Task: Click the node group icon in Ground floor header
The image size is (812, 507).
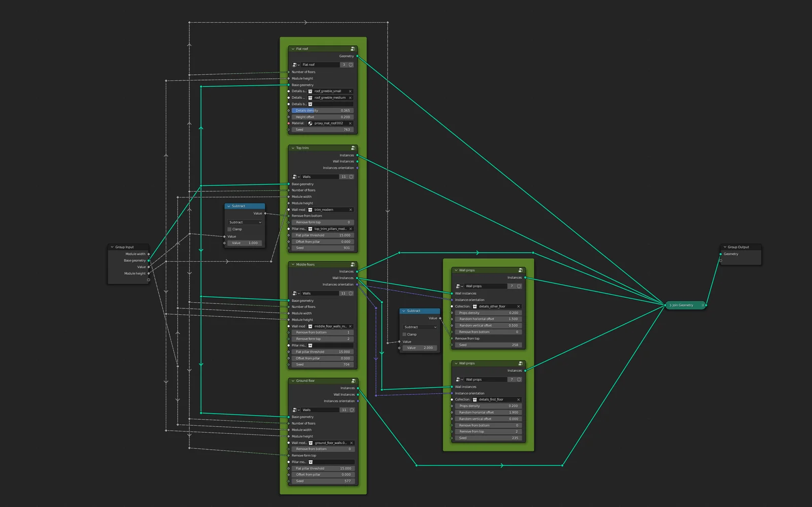Action: [353, 381]
